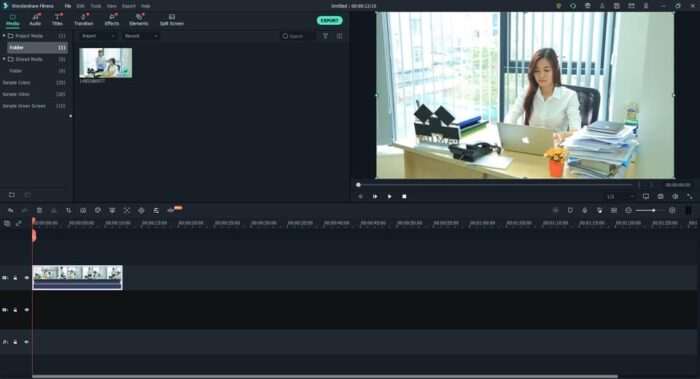
Task: Click the green EXPORT button
Action: 329,21
